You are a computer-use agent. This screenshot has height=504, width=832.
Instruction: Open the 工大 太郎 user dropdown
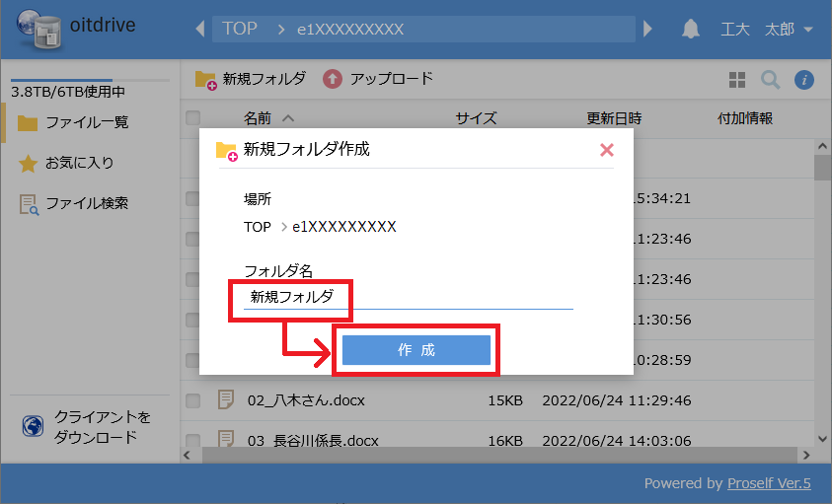click(768, 30)
